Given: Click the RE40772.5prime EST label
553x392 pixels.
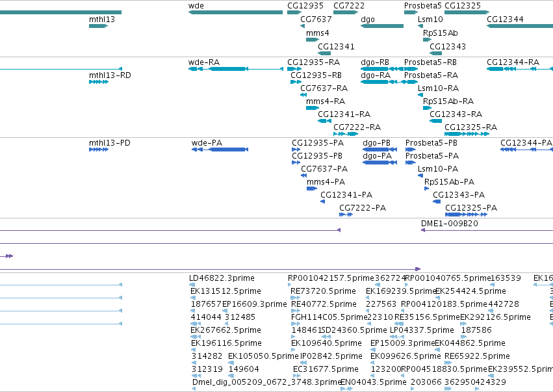Looking at the screenshot, I should [x=324, y=304].
